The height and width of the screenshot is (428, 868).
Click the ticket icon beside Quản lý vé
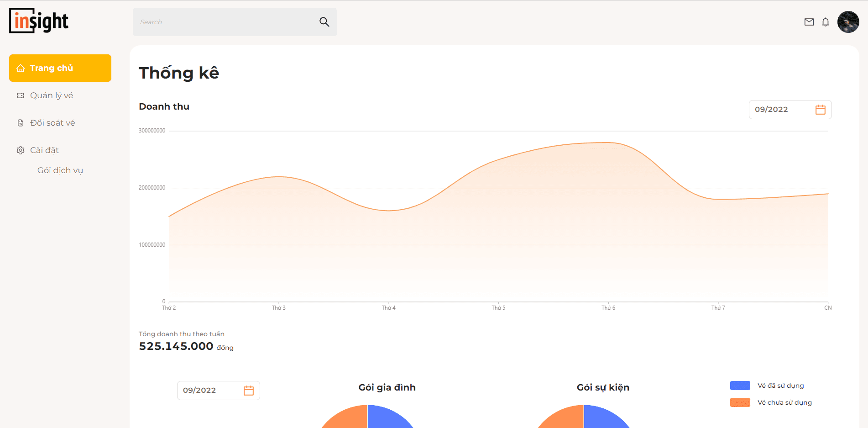[x=21, y=95]
